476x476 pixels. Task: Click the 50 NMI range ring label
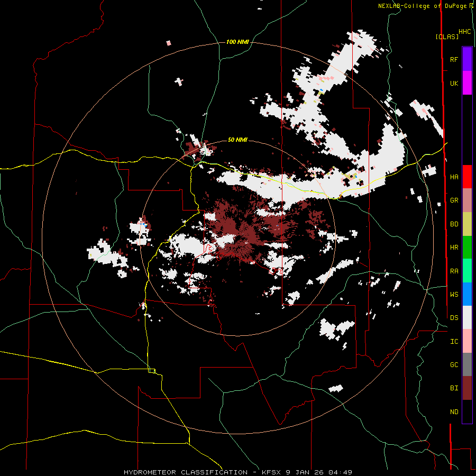(237, 140)
